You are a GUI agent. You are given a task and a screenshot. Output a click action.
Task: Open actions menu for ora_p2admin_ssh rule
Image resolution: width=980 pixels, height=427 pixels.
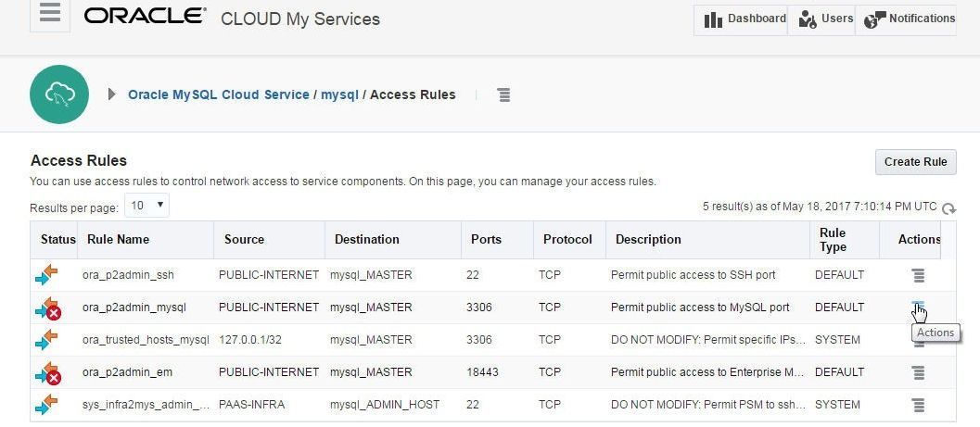918,275
